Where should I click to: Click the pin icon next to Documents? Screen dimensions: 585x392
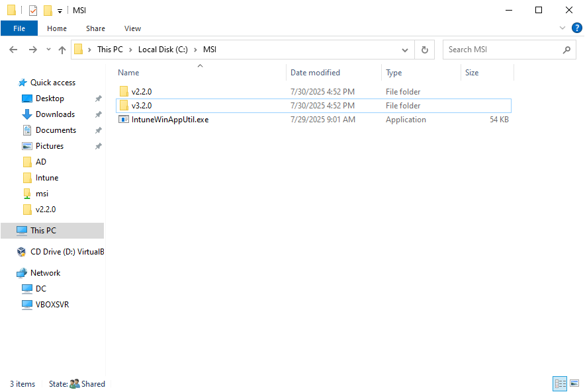click(x=98, y=130)
